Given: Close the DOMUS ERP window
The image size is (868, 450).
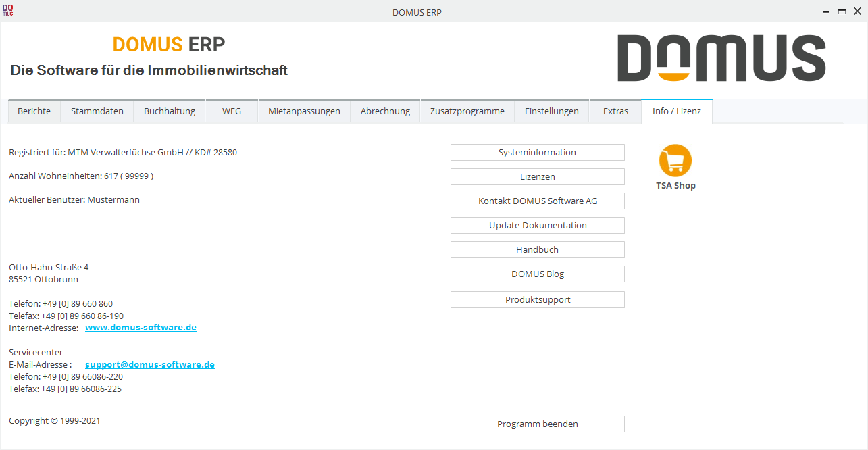Looking at the screenshot, I should (x=857, y=11).
